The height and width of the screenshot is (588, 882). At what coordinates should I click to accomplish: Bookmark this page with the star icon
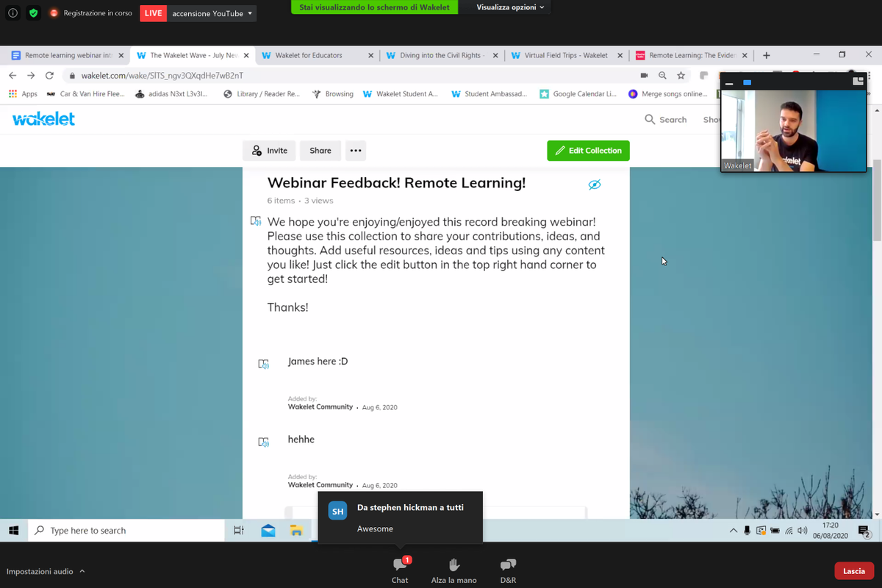tap(681, 75)
